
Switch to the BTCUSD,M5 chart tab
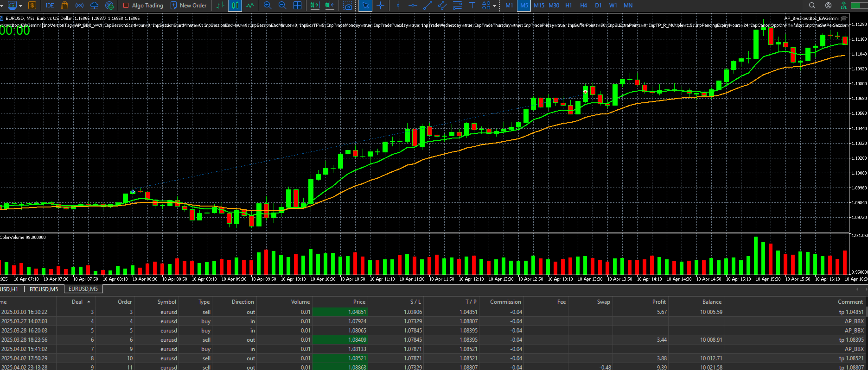[44, 289]
